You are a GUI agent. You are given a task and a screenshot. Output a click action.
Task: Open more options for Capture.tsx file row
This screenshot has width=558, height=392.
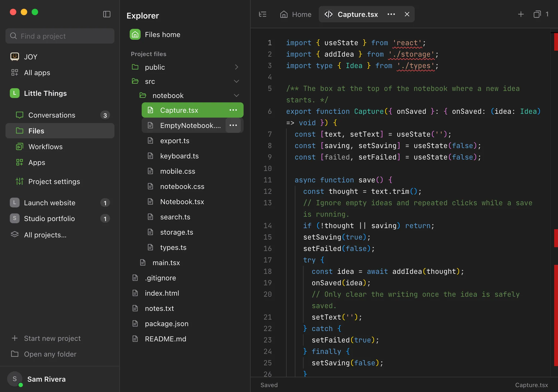tap(233, 110)
